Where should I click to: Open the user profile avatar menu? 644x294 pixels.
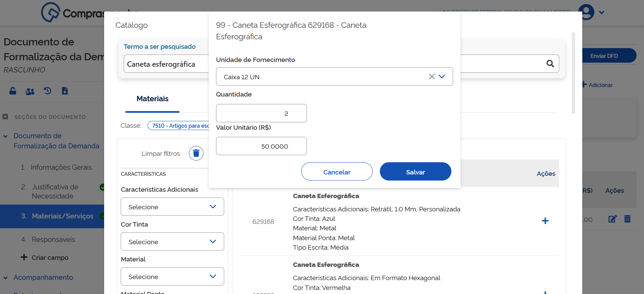tap(587, 13)
